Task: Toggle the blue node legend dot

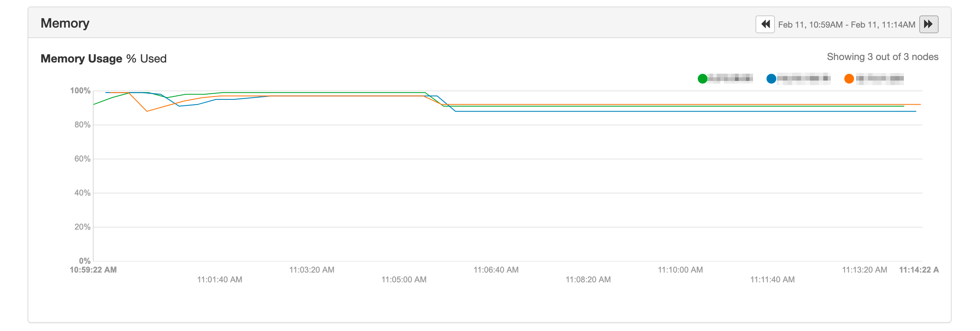Action: tap(771, 79)
